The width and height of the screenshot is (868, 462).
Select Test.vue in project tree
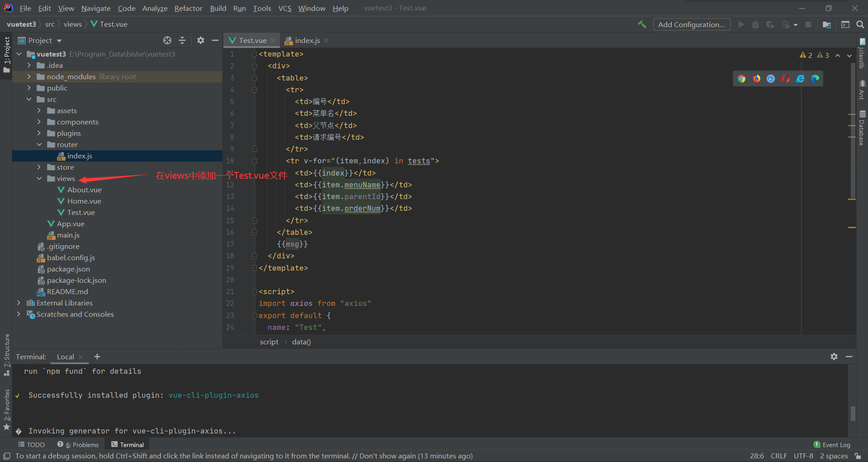[81, 212]
